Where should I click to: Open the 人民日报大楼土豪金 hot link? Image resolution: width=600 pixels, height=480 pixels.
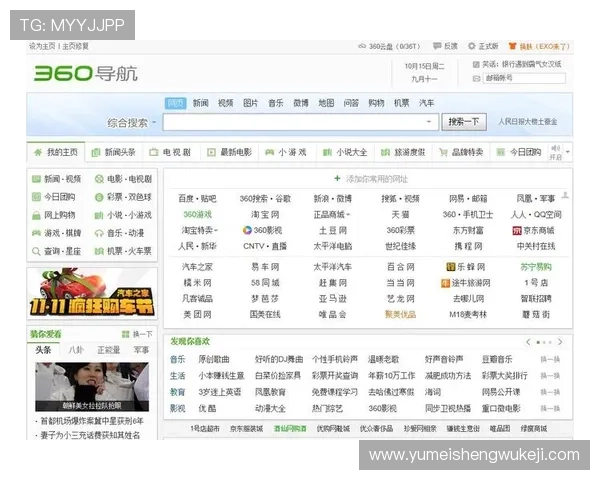527,122
